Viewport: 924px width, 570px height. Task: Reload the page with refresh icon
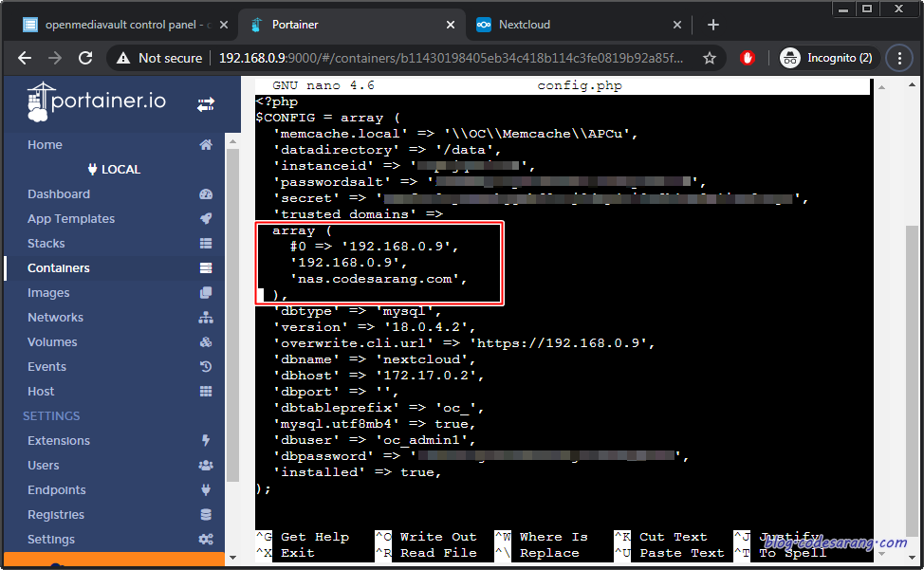pyautogui.click(x=85, y=58)
